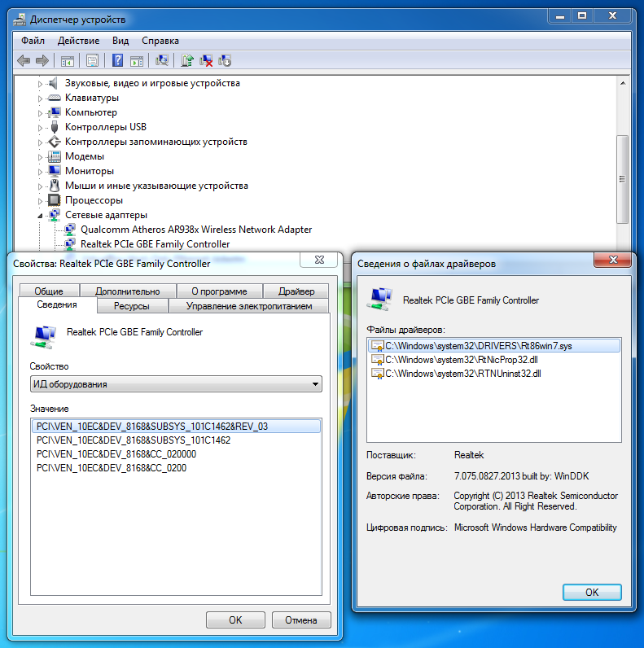Click Отмена in the properties dialog
The image size is (644, 648).
point(301,620)
